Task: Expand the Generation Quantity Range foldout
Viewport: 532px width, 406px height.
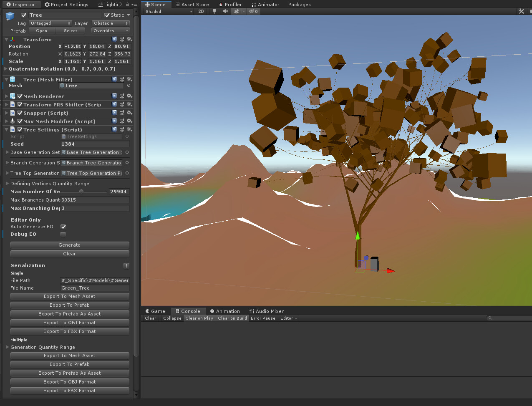Action: (x=7, y=347)
